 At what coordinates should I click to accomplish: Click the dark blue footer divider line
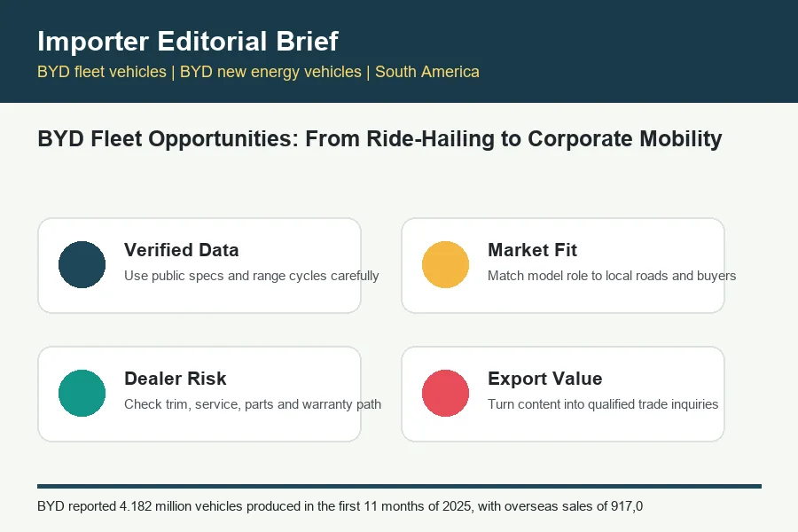tap(400, 486)
